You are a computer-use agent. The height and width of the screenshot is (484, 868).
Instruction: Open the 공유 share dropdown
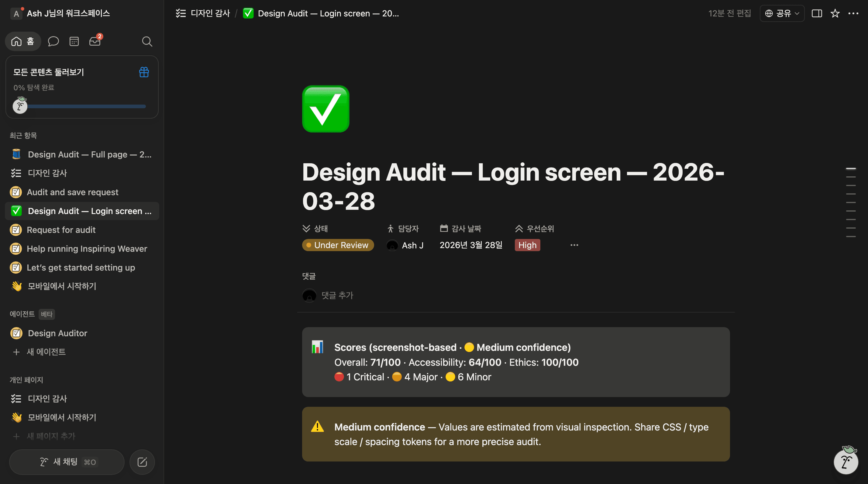tap(782, 13)
